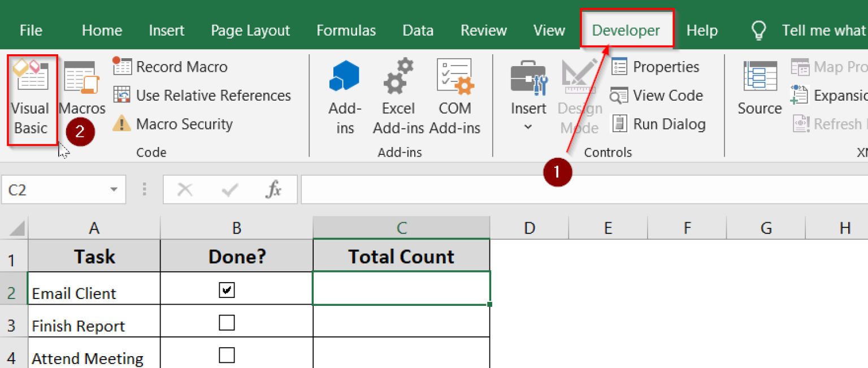The height and width of the screenshot is (368, 868).
Task: Select the column D header
Action: point(529,227)
